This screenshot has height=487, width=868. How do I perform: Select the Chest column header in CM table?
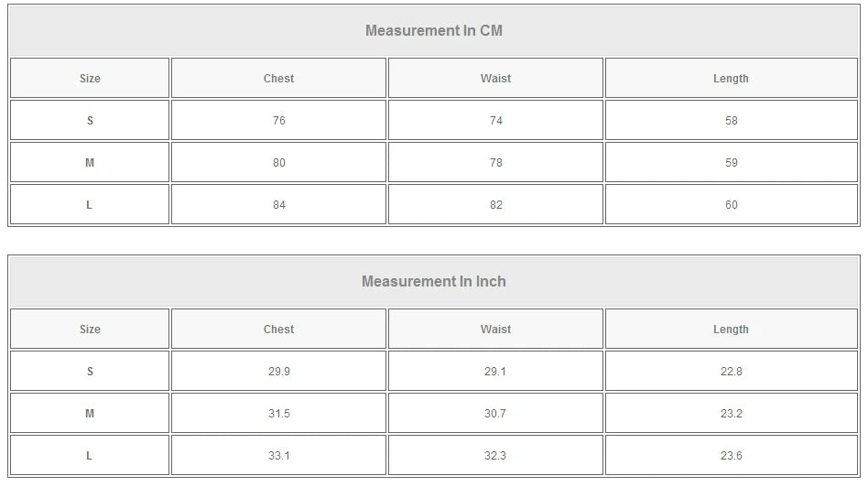coord(278,79)
